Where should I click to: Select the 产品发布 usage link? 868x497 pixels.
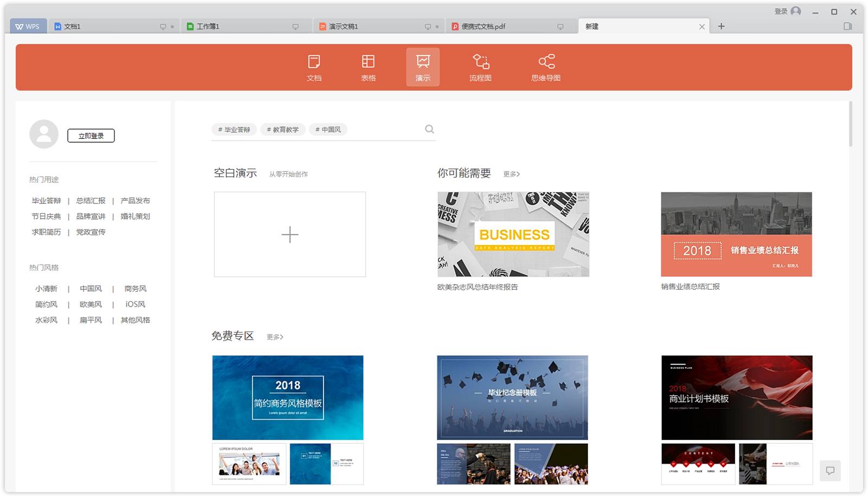(x=135, y=201)
